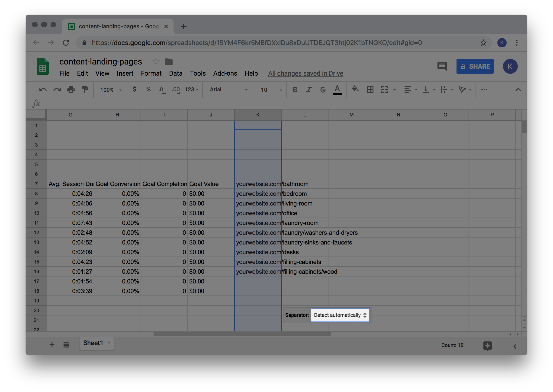Expand the merge cells options arrow
553x392 pixels.
[x=394, y=90]
